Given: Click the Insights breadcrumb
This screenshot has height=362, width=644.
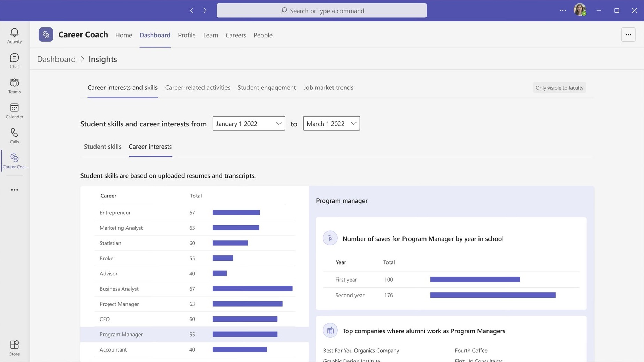Looking at the screenshot, I should pyautogui.click(x=102, y=59).
